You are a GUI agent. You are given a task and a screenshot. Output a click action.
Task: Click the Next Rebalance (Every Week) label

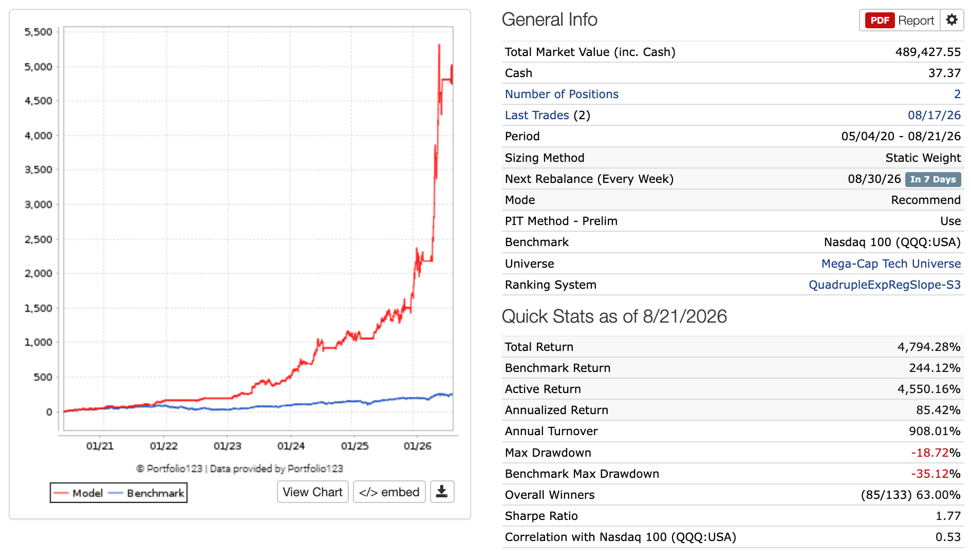(589, 179)
